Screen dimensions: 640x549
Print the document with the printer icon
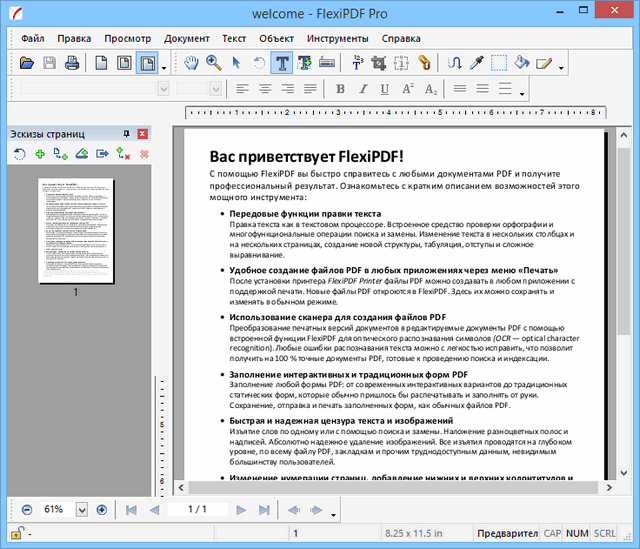tap(72, 63)
